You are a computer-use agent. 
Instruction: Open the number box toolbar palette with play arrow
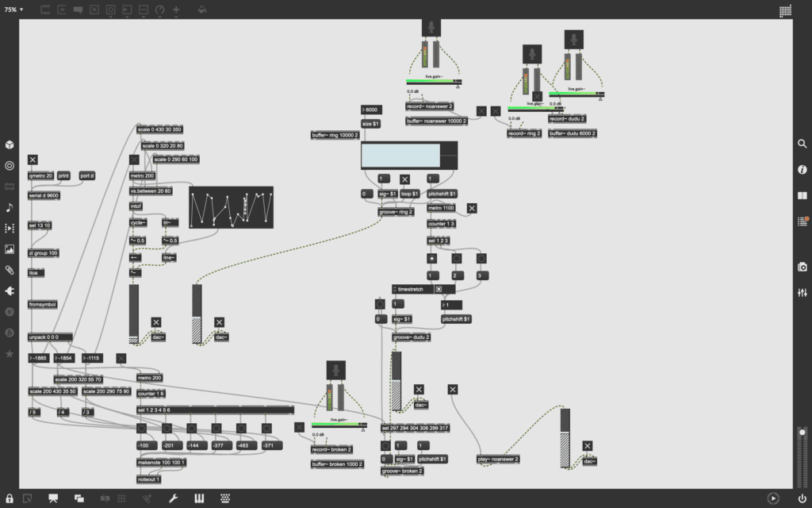(127, 10)
